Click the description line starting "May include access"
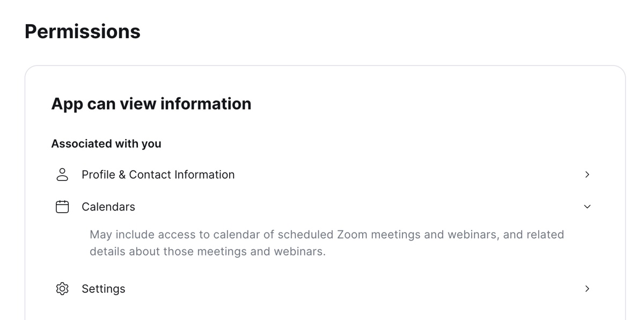Screen dimensions: 644x320 [x=326, y=235]
